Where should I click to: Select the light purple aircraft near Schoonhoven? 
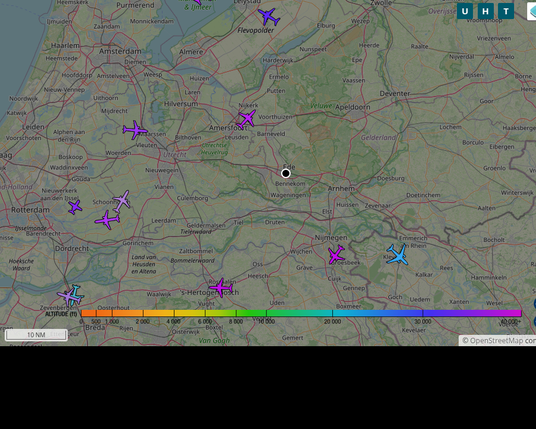point(122,201)
